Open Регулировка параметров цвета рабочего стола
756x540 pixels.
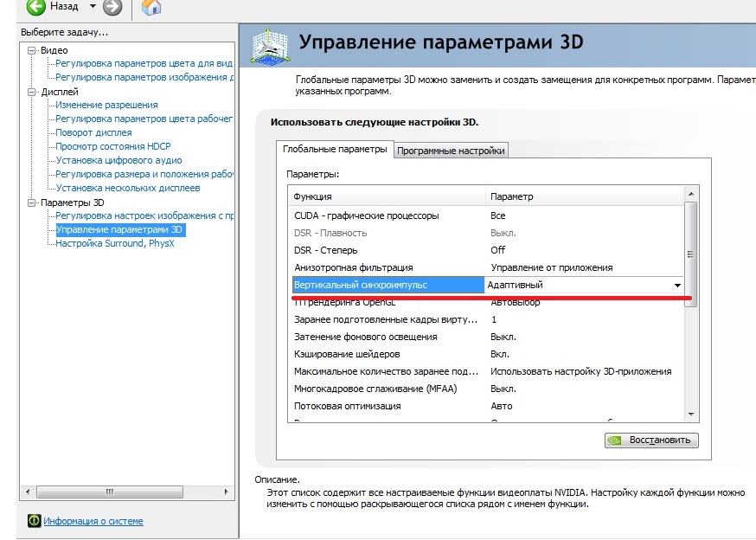click(x=144, y=119)
